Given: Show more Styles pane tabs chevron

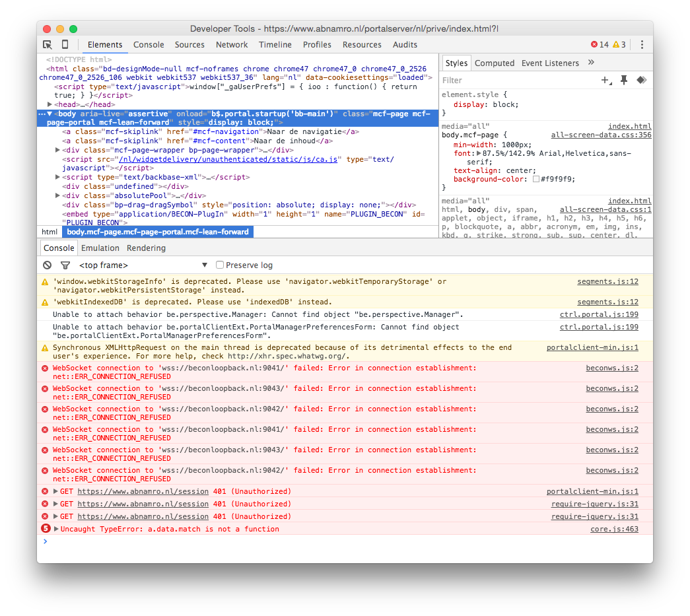Looking at the screenshot, I should [591, 63].
